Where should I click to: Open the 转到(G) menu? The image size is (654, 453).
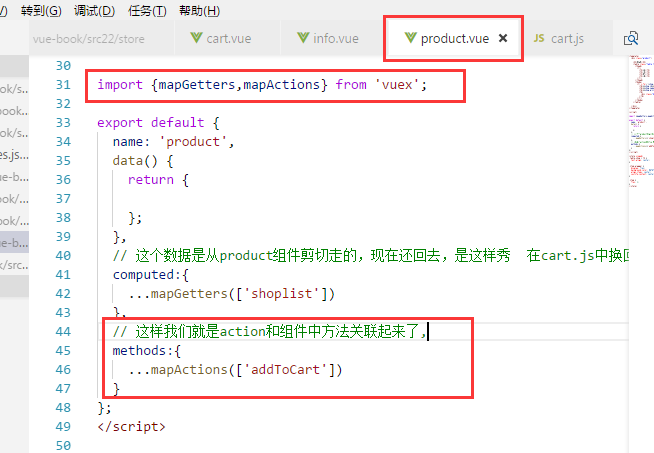tap(42, 11)
